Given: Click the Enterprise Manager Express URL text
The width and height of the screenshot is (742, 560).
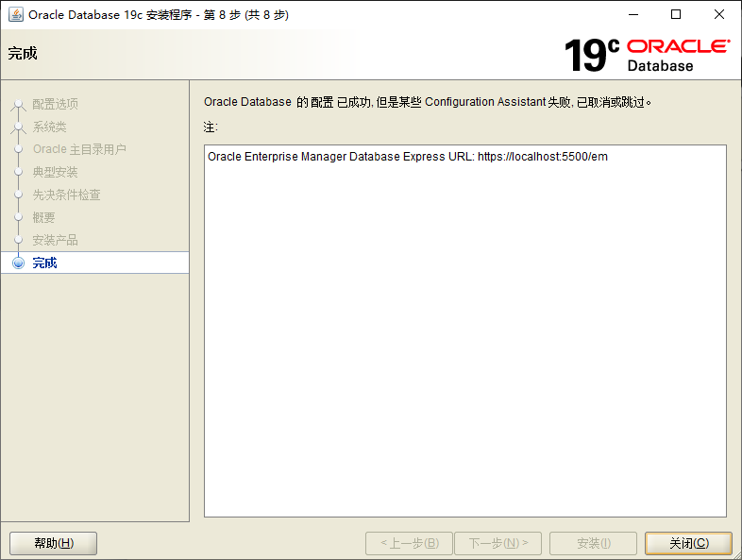Looking at the screenshot, I should 408,157.
